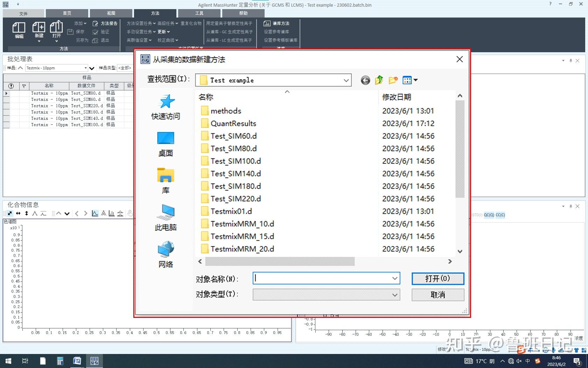588x368 pixels.
Task: Click the horizontal scrollbar thumb in file list
Action: click(280, 261)
